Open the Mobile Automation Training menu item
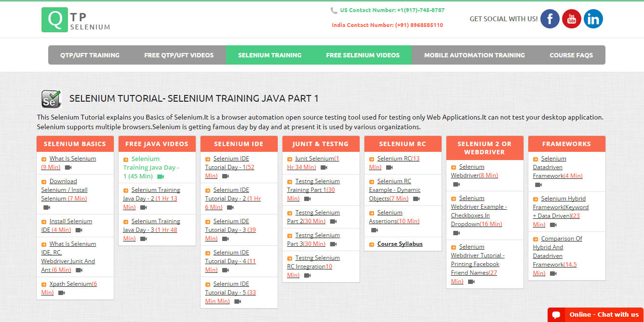The image size is (644, 322). point(474,55)
